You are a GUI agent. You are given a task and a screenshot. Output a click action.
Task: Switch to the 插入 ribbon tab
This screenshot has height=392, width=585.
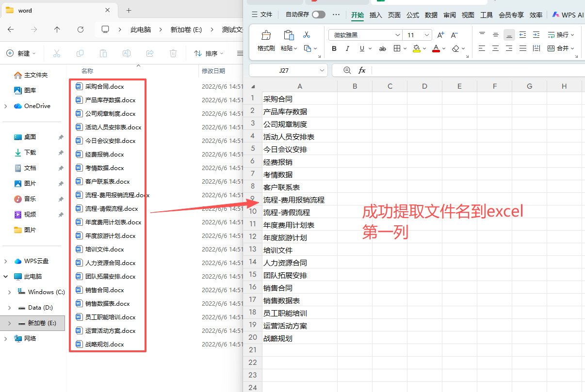click(x=376, y=15)
